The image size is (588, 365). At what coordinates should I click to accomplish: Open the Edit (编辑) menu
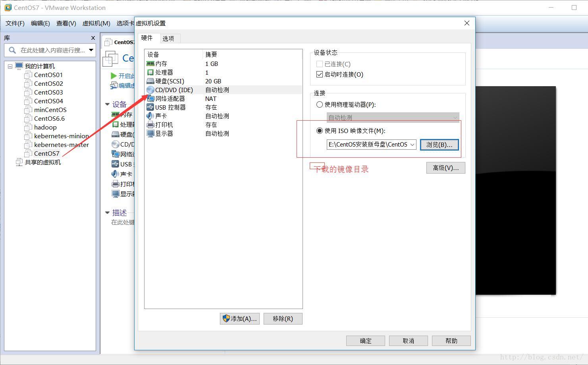[40, 23]
